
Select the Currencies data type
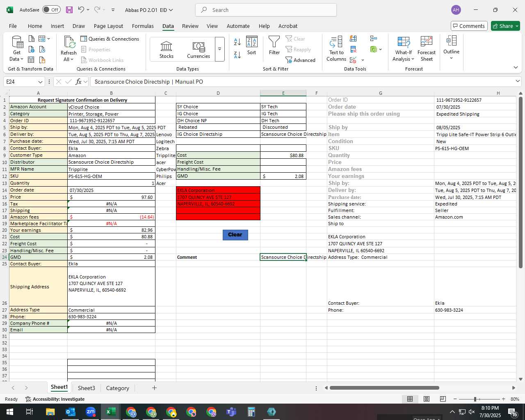tap(199, 49)
